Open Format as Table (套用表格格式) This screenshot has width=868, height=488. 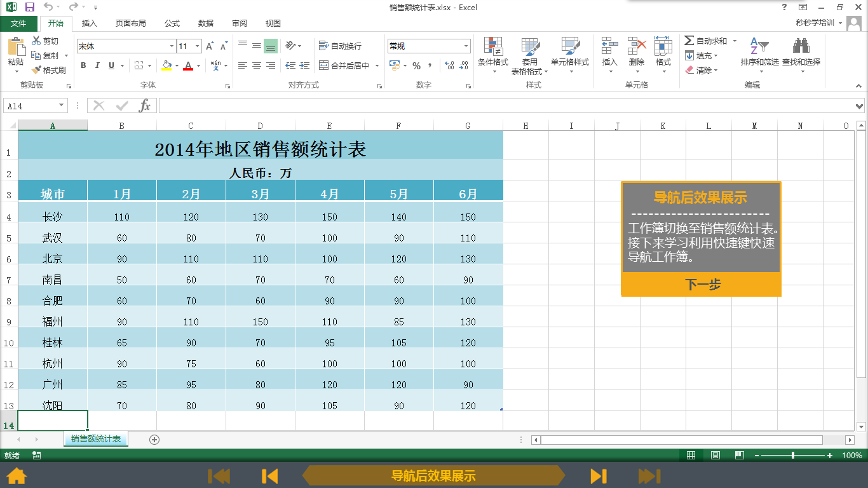pos(530,55)
